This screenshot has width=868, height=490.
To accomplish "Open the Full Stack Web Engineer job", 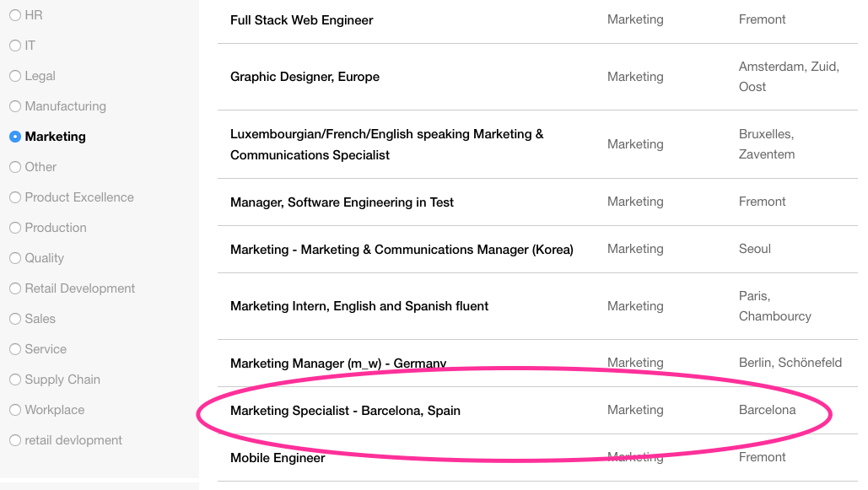I will [x=302, y=20].
